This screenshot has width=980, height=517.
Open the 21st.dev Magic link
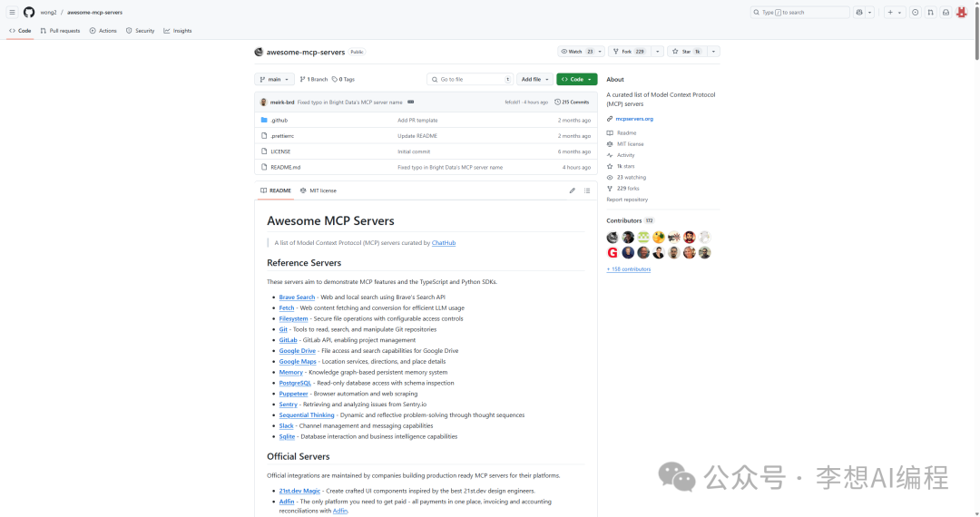point(299,491)
